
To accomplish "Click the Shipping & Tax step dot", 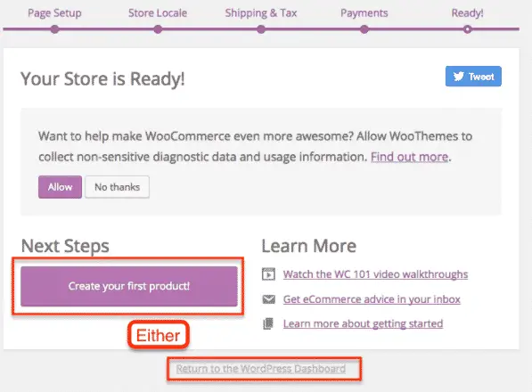I will point(261,29).
